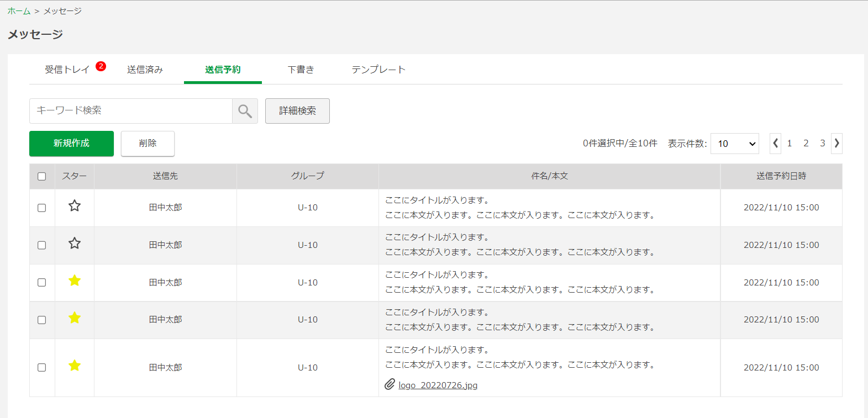Click the paperclip attachment icon
Screen dimensions: 868x418
[390, 384]
